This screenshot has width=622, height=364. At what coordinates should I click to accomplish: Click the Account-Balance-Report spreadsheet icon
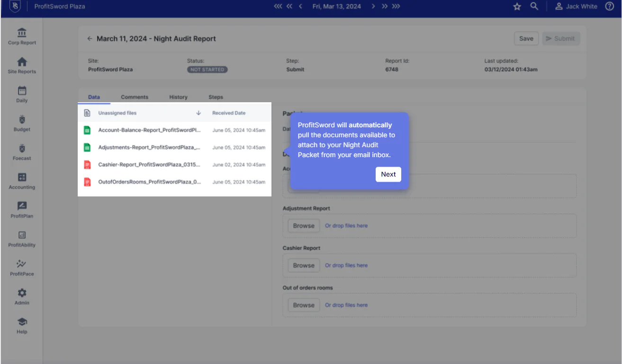click(87, 130)
